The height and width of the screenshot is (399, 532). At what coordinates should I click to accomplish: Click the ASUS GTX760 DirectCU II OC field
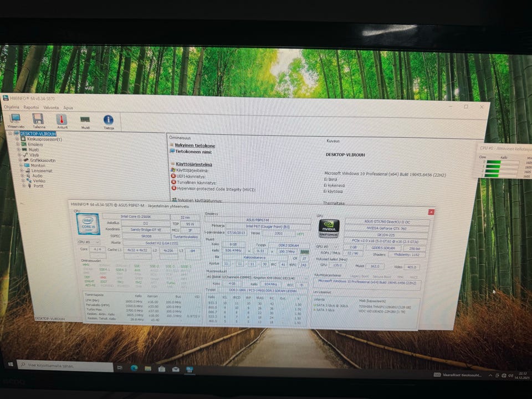387,222
